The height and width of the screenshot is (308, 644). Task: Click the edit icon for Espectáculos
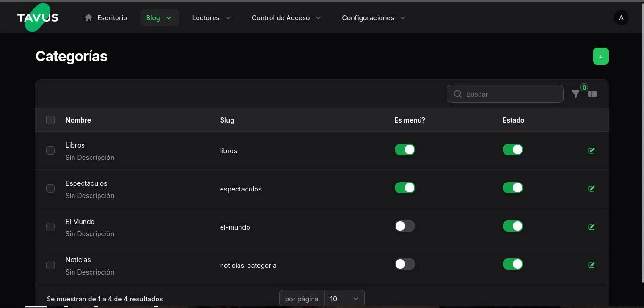[x=591, y=189]
